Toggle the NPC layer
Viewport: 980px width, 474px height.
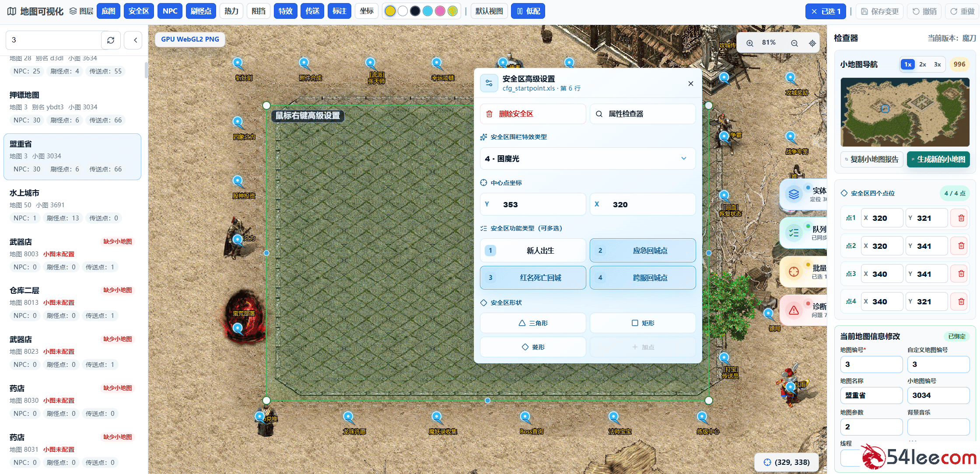(170, 11)
